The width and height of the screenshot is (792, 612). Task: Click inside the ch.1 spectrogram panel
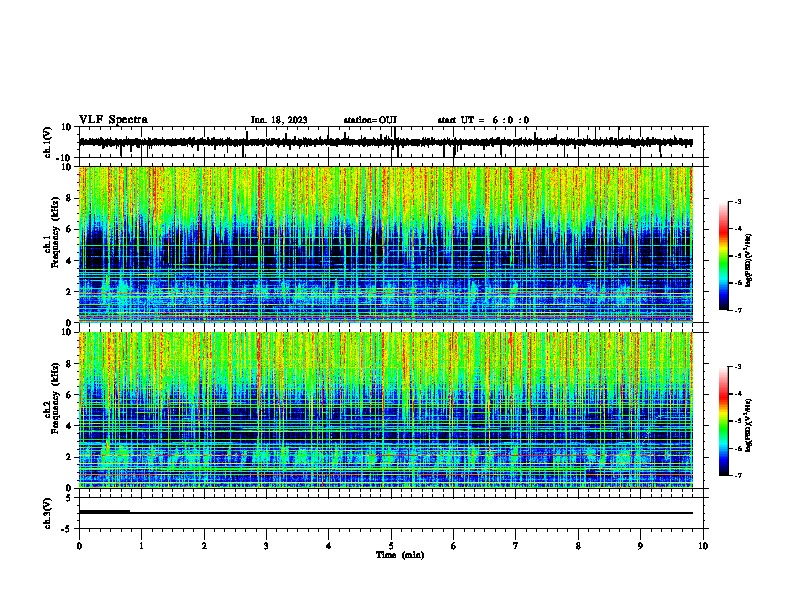(386, 244)
